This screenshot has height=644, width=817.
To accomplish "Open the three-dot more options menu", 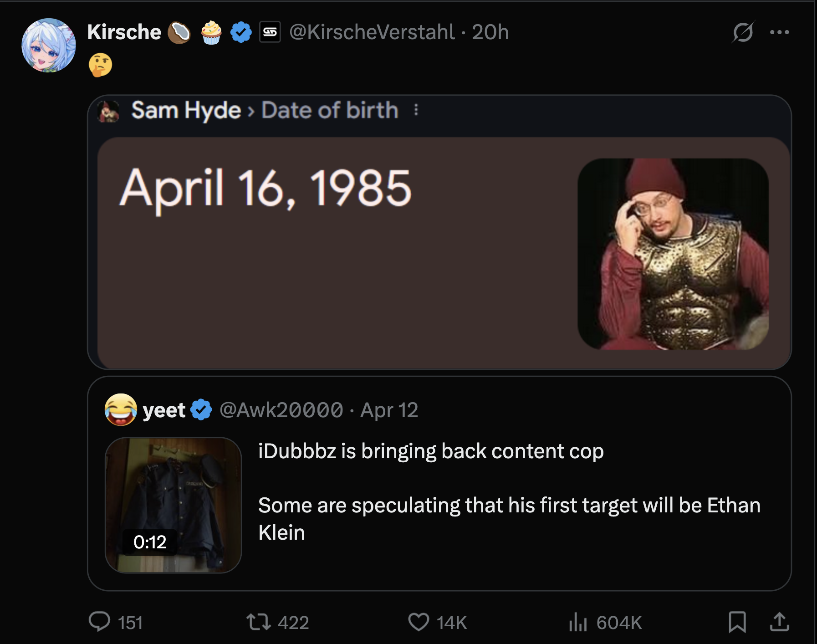I will pyautogui.click(x=779, y=32).
